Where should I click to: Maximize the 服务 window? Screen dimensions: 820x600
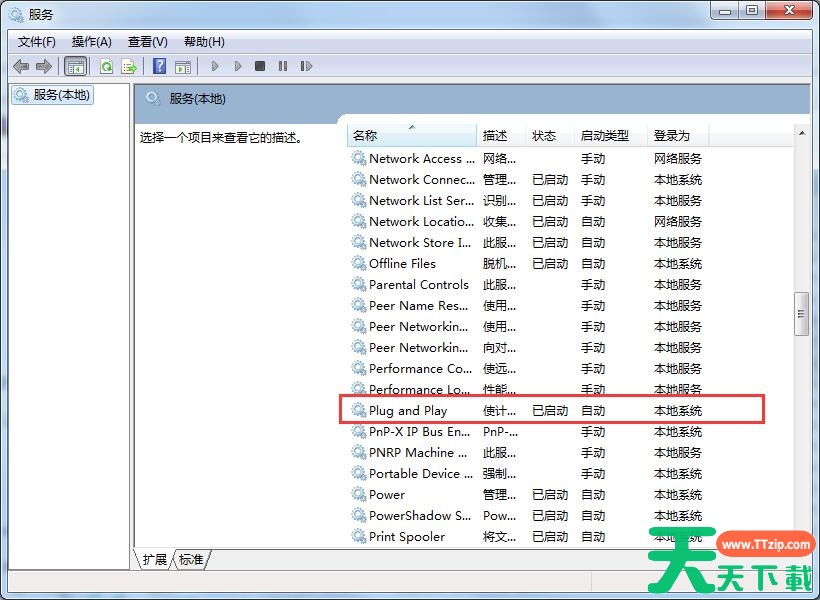coord(752,11)
